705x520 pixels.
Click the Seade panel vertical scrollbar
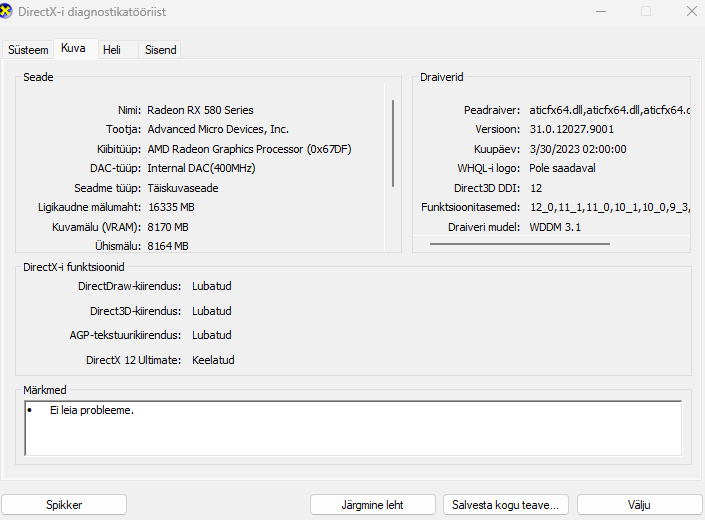[393, 143]
